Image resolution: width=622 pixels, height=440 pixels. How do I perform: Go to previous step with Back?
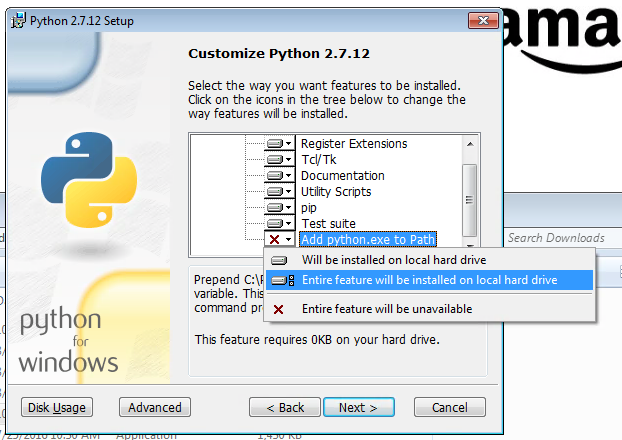click(x=285, y=407)
